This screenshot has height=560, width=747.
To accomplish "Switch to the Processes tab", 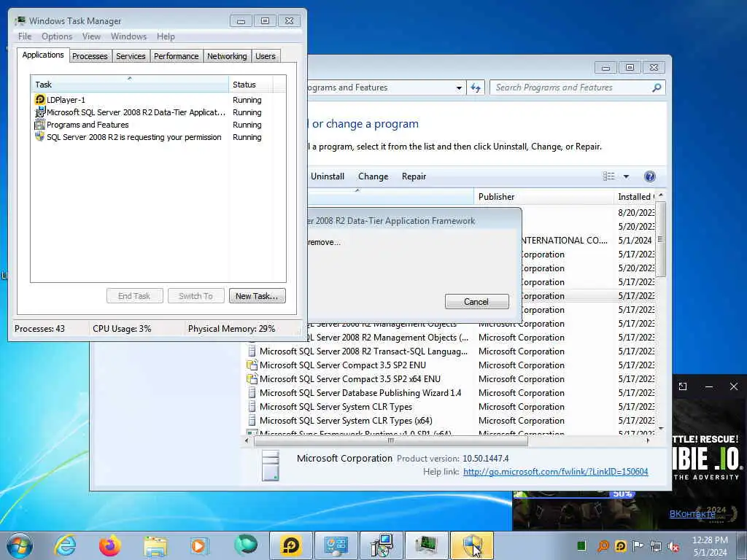I will 90,56.
